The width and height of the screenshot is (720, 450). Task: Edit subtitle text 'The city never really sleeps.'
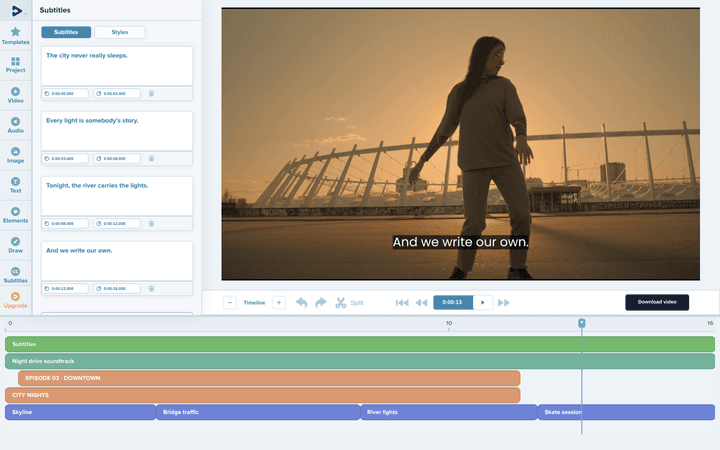click(117, 66)
